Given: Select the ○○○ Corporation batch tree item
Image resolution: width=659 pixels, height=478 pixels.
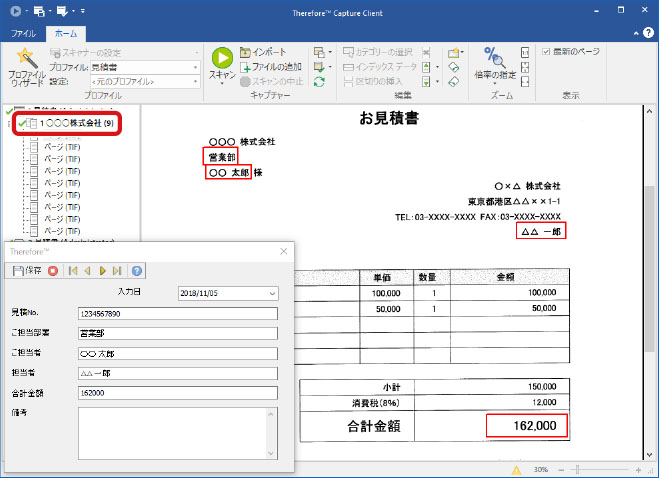Looking at the screenshot, I should pos(70,124).
